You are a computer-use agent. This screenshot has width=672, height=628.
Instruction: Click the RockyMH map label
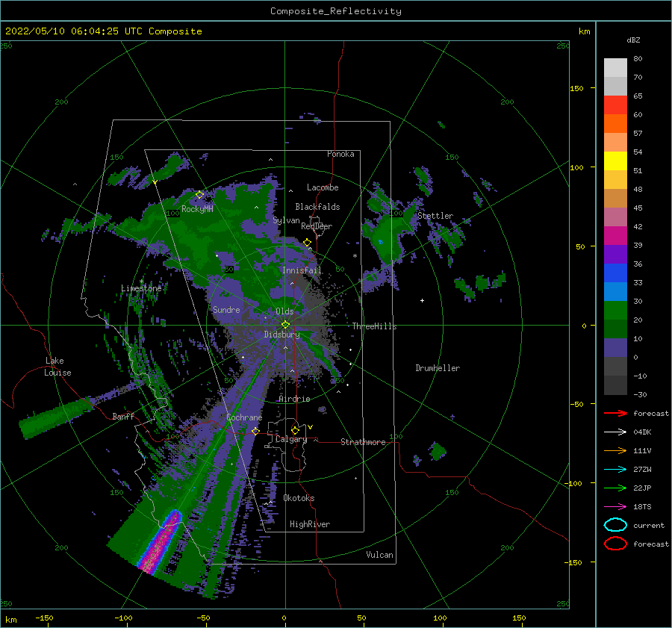(197, 209)
